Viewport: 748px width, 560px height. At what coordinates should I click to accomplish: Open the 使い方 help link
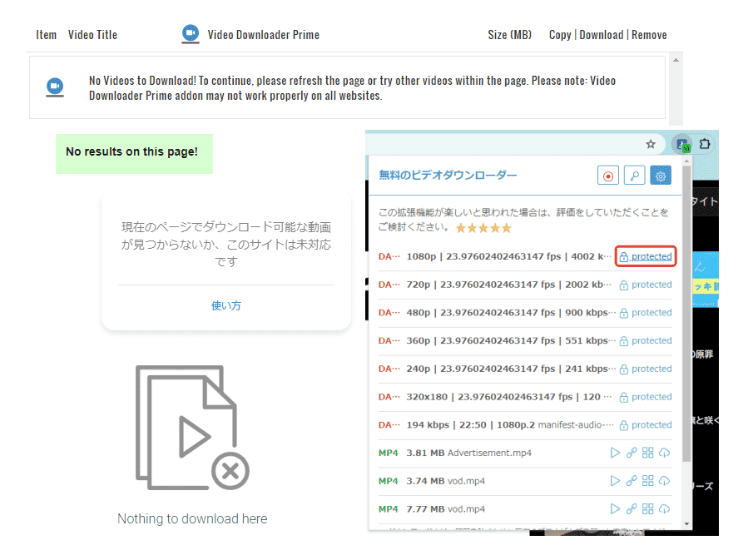225,305
